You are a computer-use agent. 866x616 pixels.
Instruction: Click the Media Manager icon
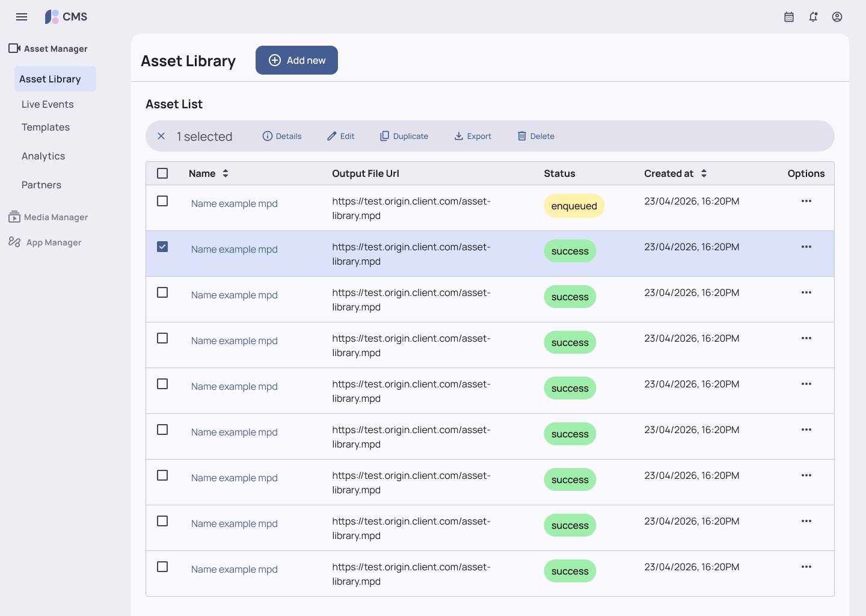[x=14, y=217]
